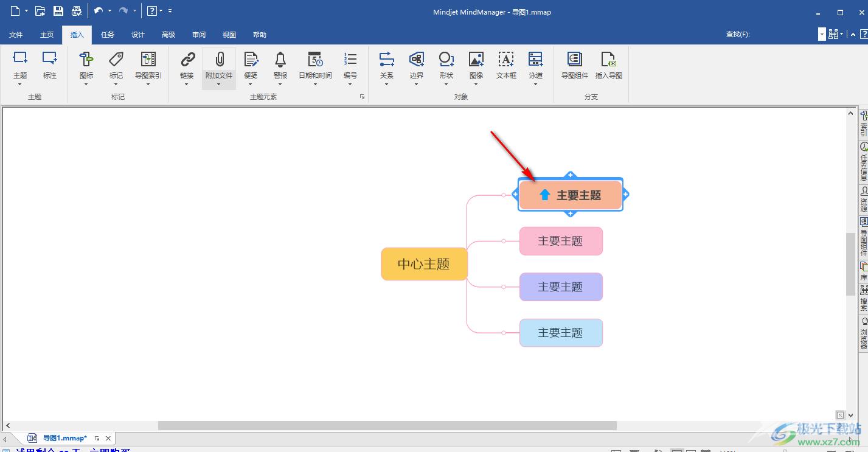Screen dimensions: 868x452
Task: Click 插入导图 insert map
Action: point(609,64)
